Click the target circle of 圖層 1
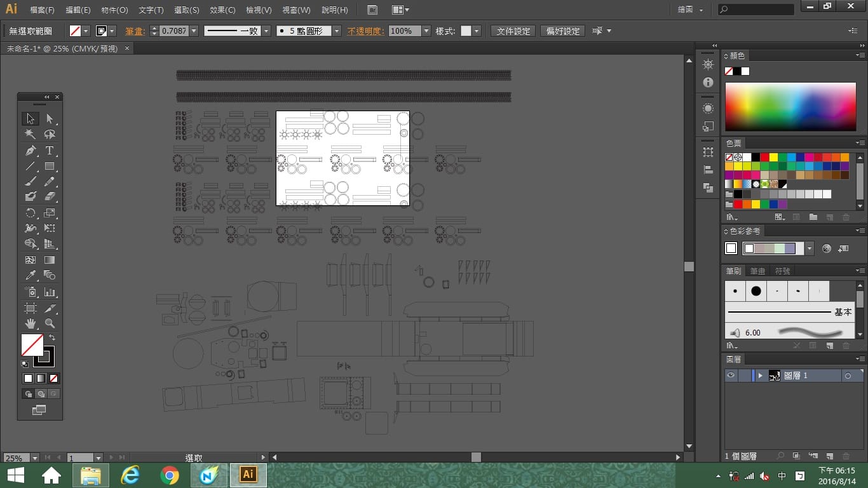868x488 pixels. click(x=848, y=376)
